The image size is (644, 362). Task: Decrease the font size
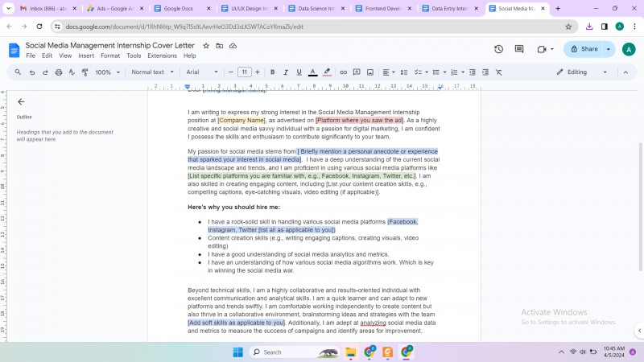pyautogui.click(x=231, y=72)
